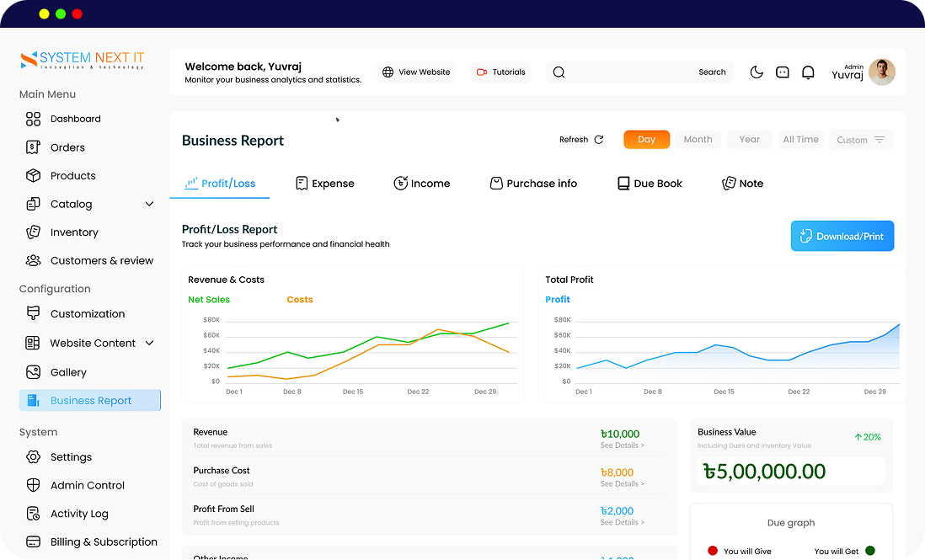Toggle the Net Sales chart legend
The height and width of the screenshot is (560, 925).
pyautogui.click(x=209, y=300)
